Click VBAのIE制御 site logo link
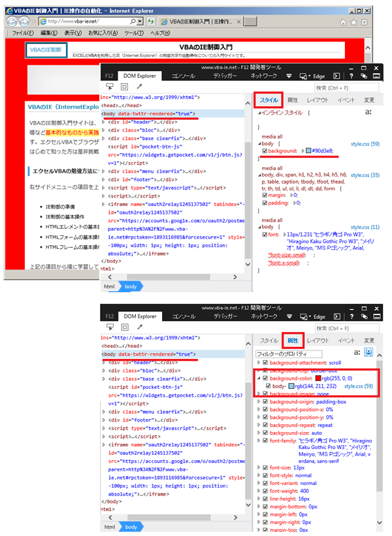Screen dimensions: 392x536 (46, 50)
